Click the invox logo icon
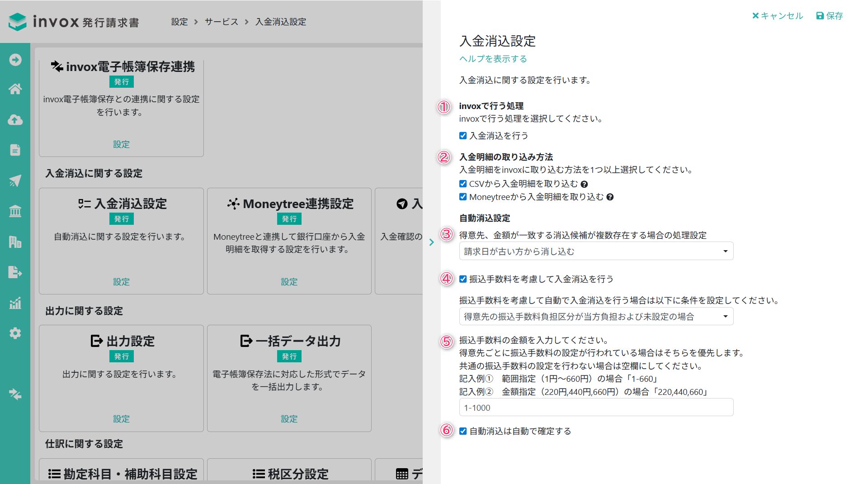 coord(18,21)
